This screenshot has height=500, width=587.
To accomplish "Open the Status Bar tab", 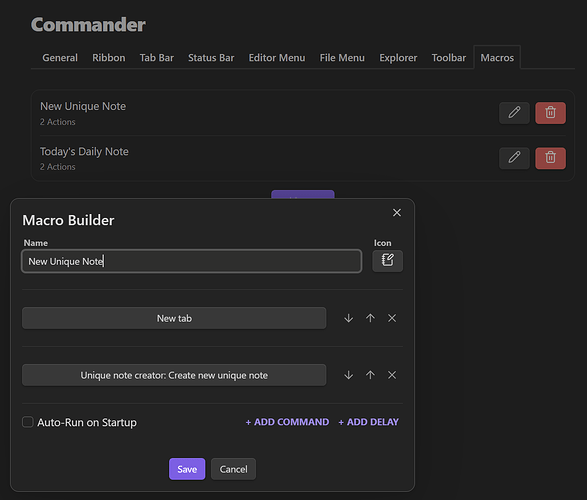I will click(x=211, y=58).
